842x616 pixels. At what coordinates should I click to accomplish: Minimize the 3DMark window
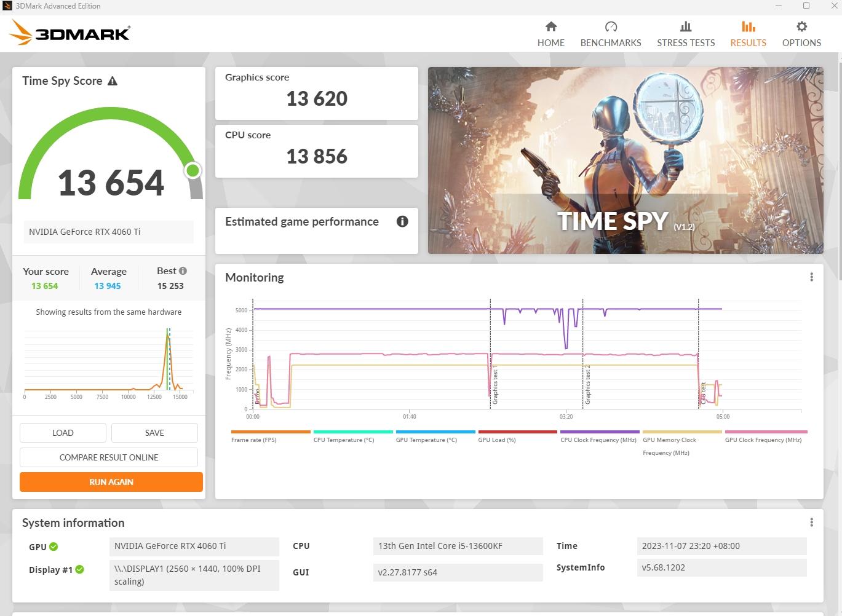click(779, 6)
